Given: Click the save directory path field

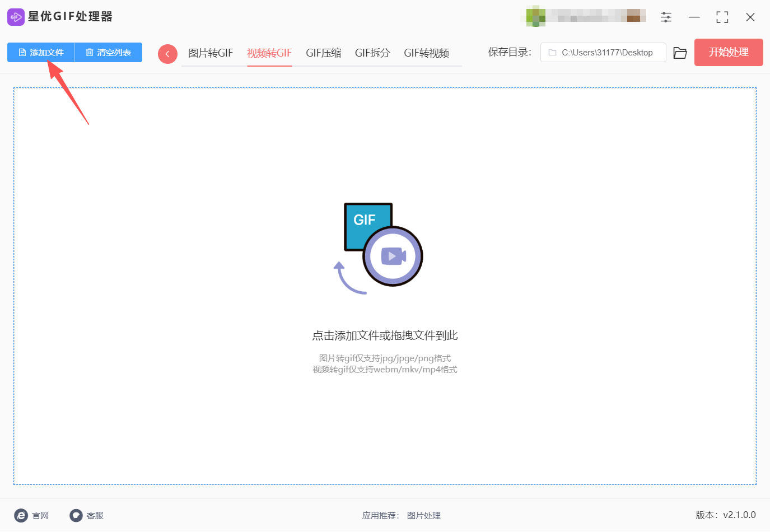Looking at the screenshot, I should tap(603, 52).
